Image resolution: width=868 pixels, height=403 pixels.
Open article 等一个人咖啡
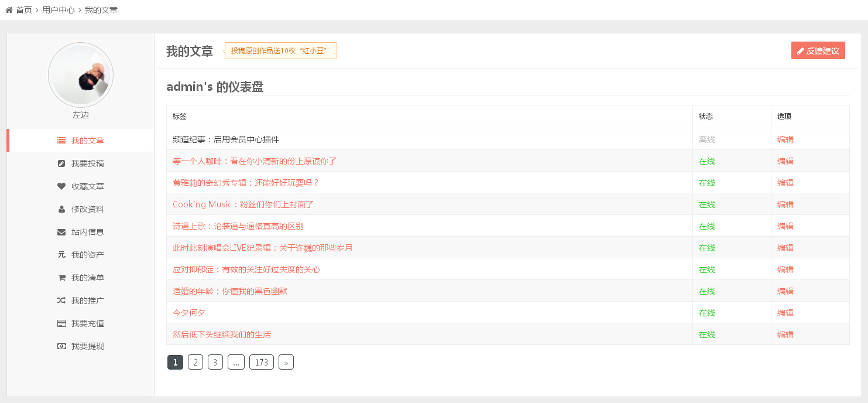click(x=255, y=161)
